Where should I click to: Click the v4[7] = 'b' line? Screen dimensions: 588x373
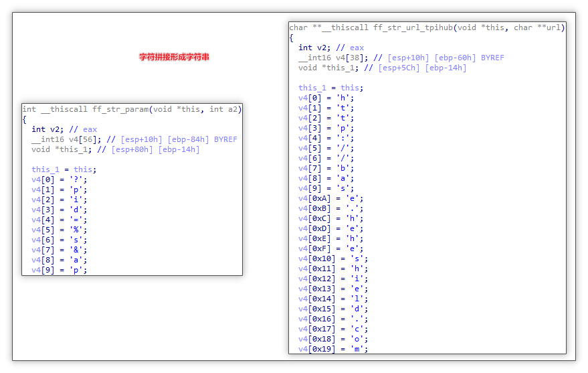pos(326,168)
